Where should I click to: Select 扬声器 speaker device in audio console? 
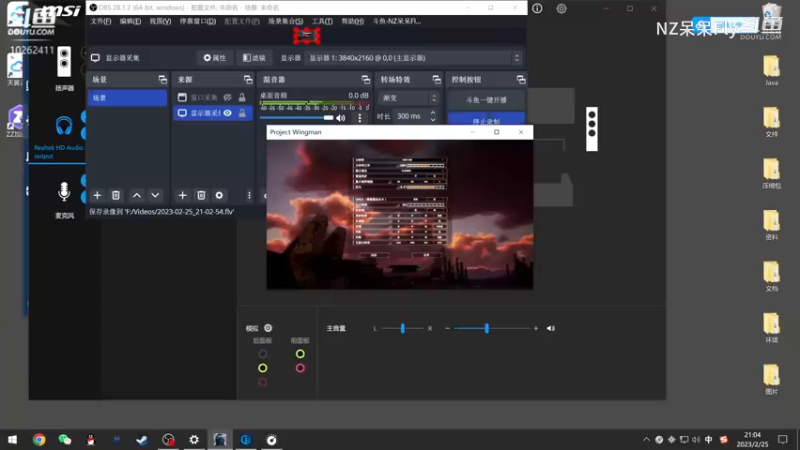pyautogui.click(x=64, y=68)
